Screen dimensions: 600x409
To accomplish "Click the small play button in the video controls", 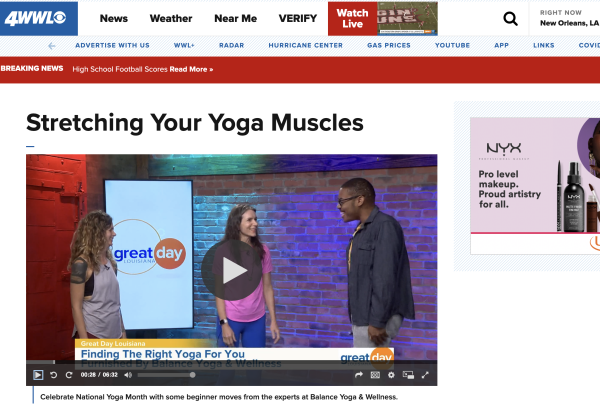I will tap(38, 375).
